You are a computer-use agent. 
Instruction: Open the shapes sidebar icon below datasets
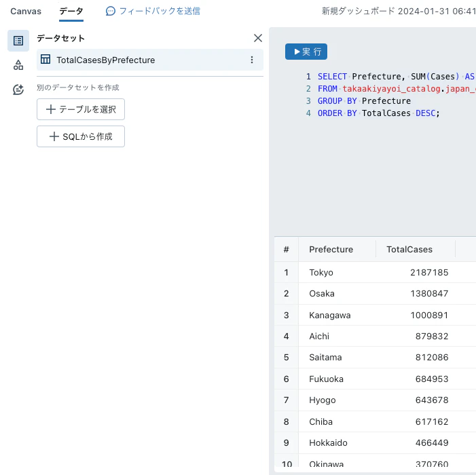(18, 65)
